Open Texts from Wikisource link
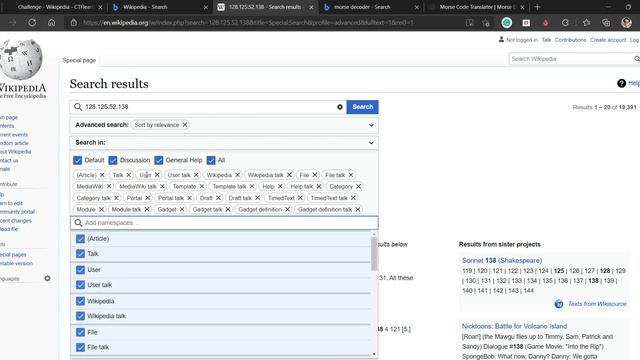The height and width of the screenshot is (360, 640). click(x=597, y=304)
